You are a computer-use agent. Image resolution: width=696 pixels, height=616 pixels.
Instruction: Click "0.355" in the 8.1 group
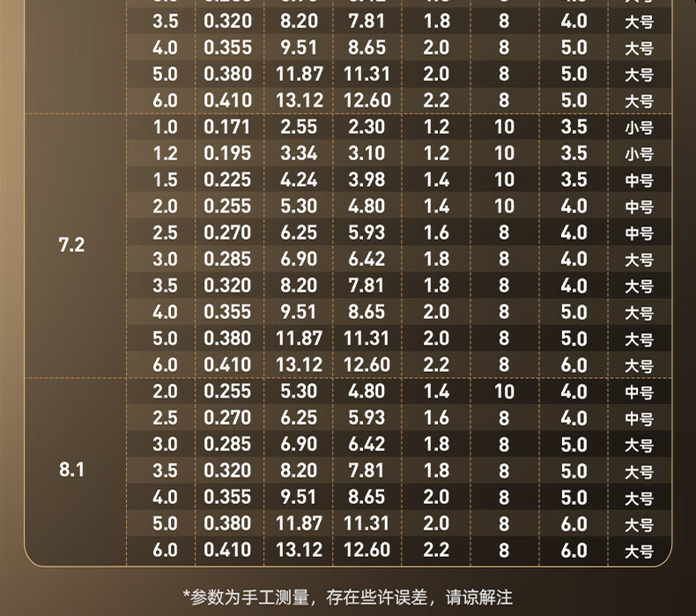pos(227,497)
